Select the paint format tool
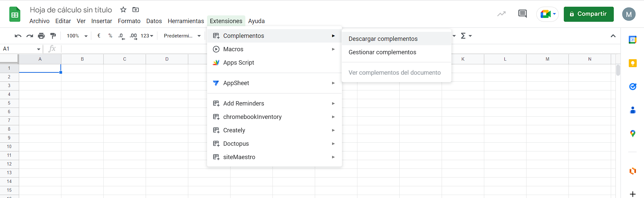This screenshot has height=198, width=644. point(53,36)
